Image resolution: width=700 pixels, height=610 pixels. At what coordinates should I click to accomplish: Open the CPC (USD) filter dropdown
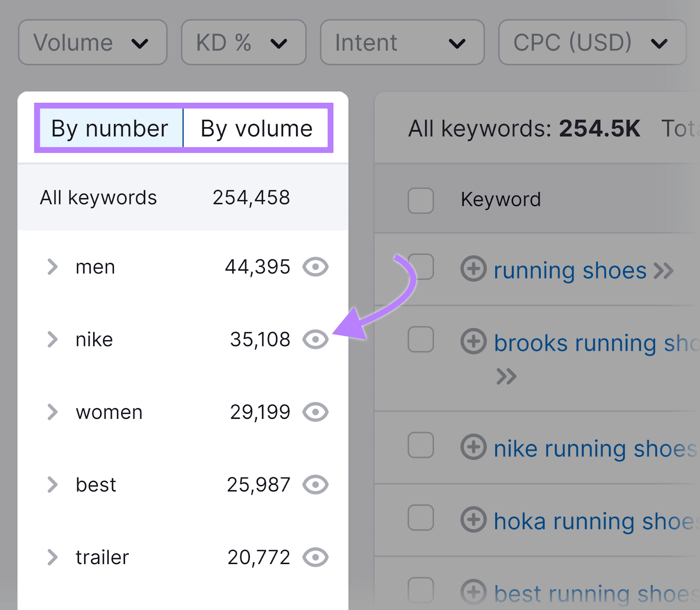[592, 42]
